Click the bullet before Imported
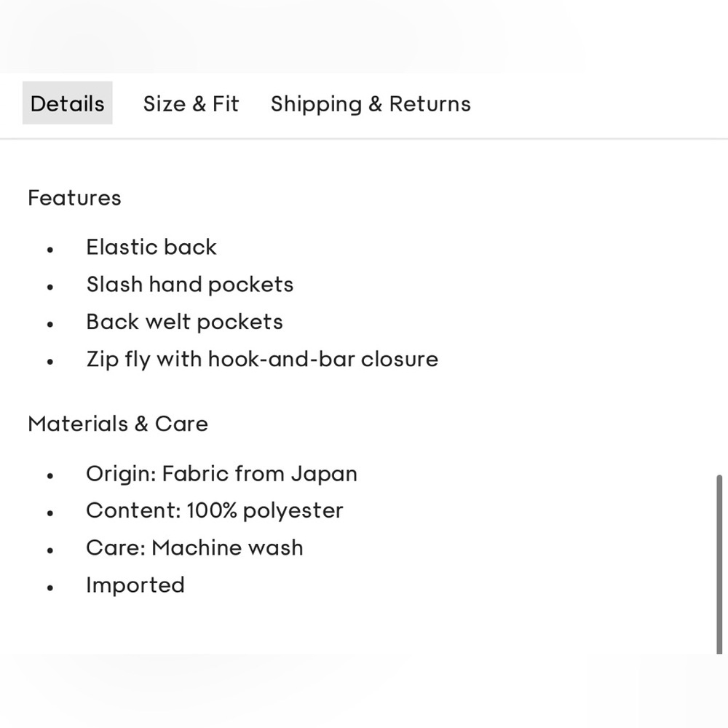 tap(50, 587)
